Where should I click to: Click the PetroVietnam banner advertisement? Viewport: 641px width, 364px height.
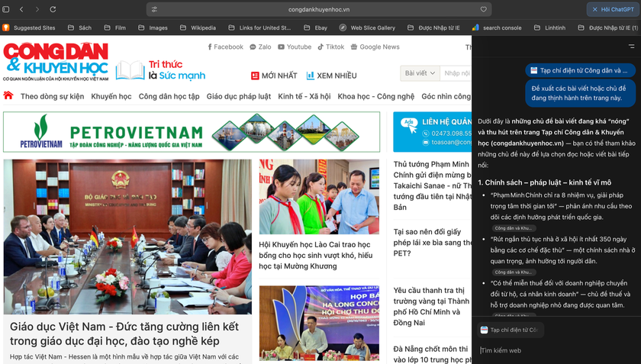[191, 132]
